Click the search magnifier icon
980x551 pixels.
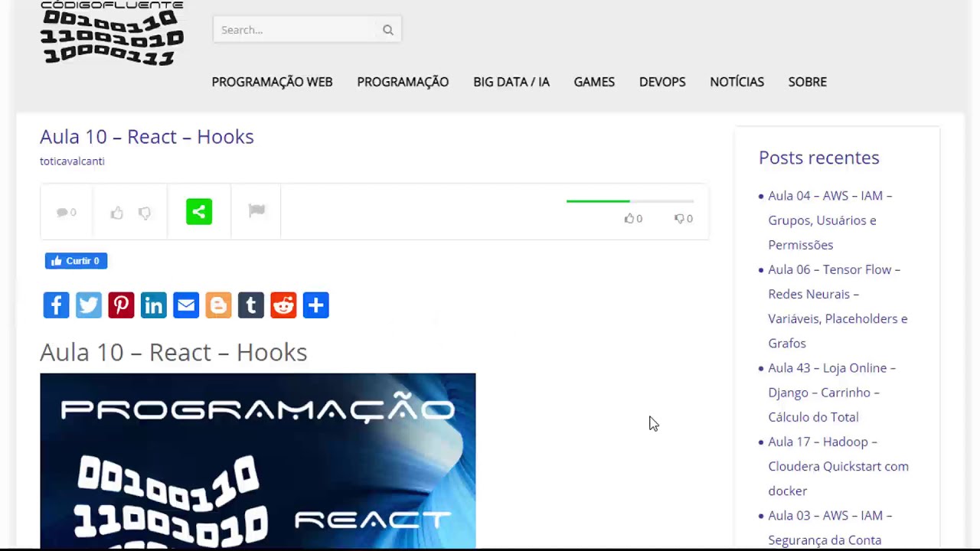[x=388, y=30]
